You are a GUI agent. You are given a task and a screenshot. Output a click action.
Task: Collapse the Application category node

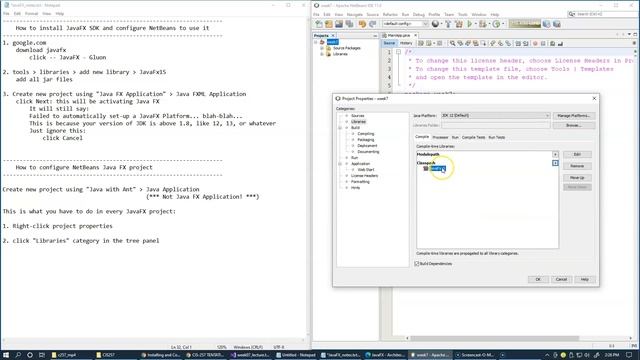tap(340, 164)
